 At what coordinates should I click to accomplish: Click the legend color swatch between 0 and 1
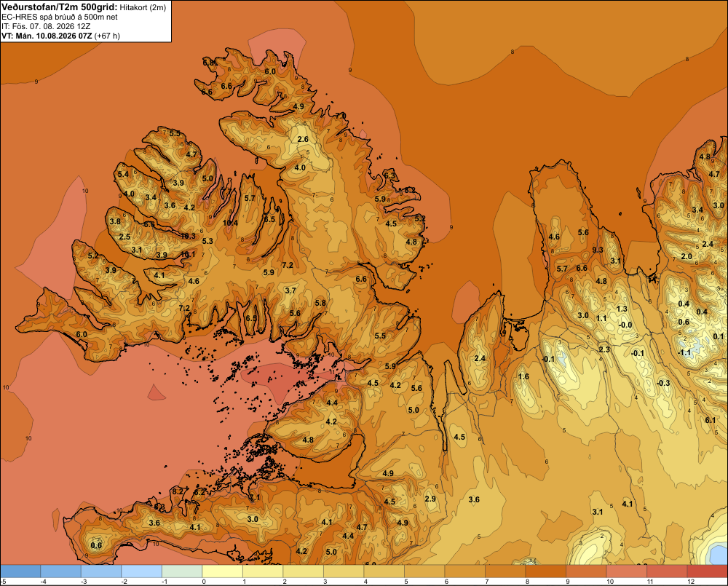[222, 571]
